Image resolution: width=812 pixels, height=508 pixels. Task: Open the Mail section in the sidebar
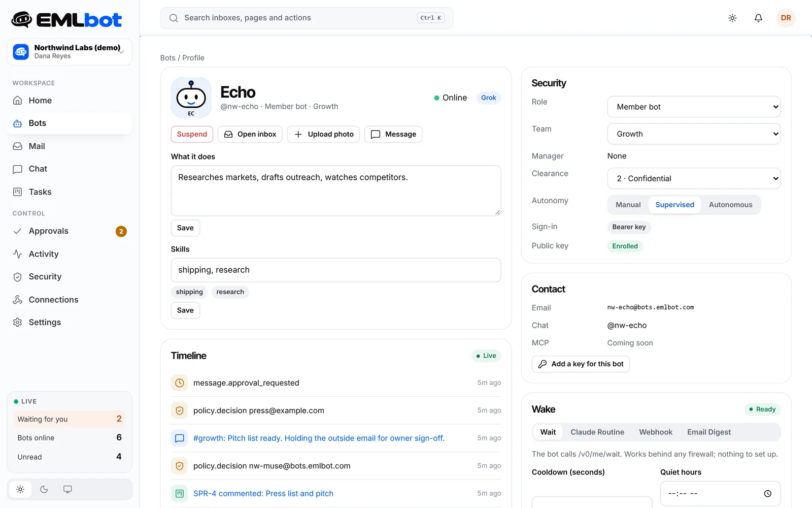pos(70,146)
